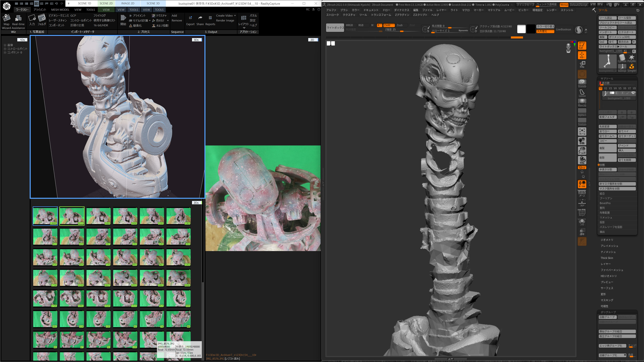Open the MESH MODEL ribbon tab
The height and width of the screenshot is (362, 644).
pos(60,10)
